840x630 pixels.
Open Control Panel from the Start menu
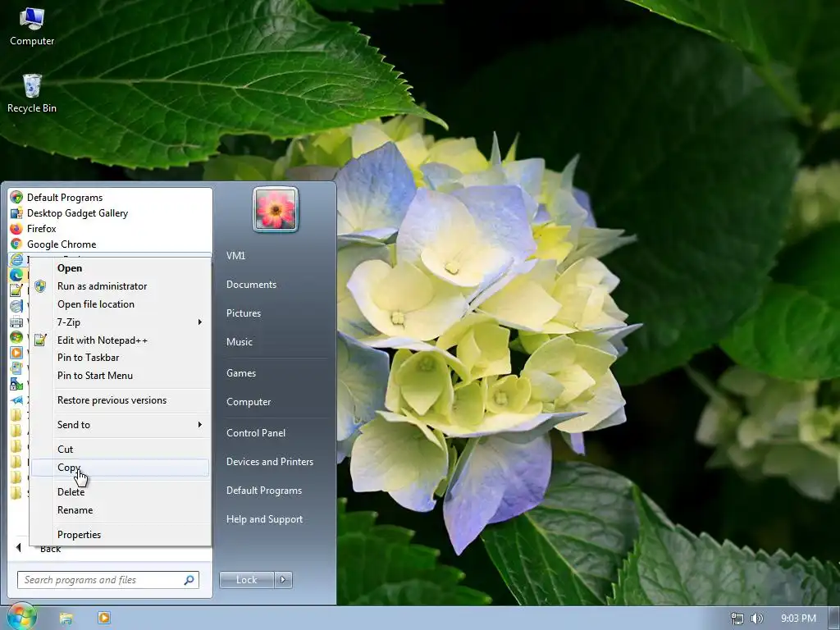click(x=256, y=433)
